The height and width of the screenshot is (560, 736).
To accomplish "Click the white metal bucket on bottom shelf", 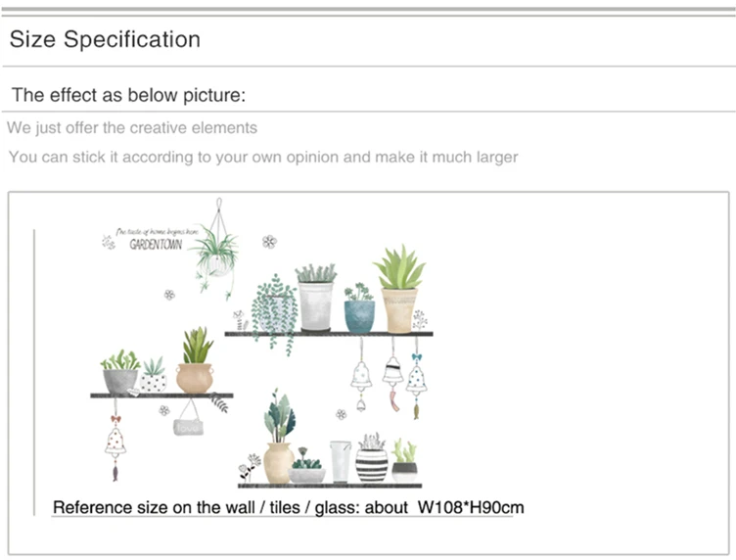I will (x=341, y=461).
